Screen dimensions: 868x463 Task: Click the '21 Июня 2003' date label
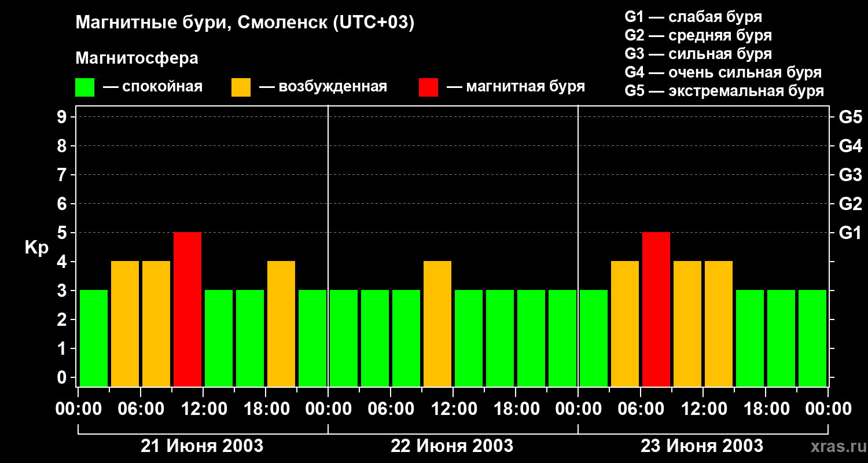(203, 446)
